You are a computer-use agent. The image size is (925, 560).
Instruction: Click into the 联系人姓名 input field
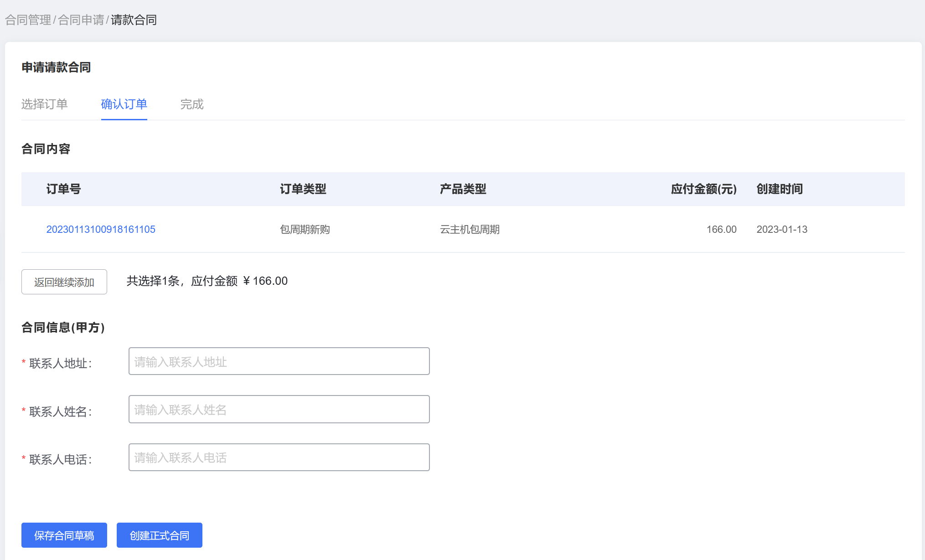tap(279, 410)
